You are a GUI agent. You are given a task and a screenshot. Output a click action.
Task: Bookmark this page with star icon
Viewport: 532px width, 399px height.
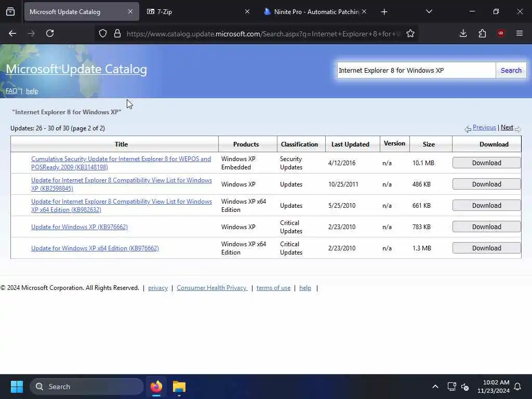410,33
